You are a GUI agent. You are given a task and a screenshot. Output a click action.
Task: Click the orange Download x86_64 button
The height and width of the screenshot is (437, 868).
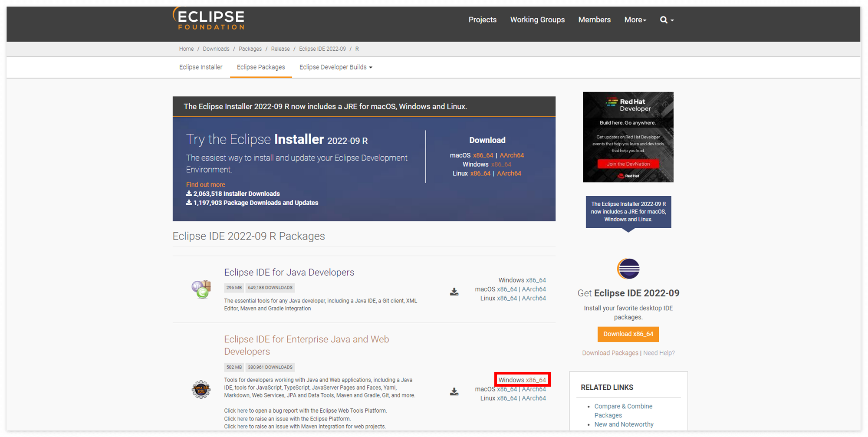tap(628, 334)
